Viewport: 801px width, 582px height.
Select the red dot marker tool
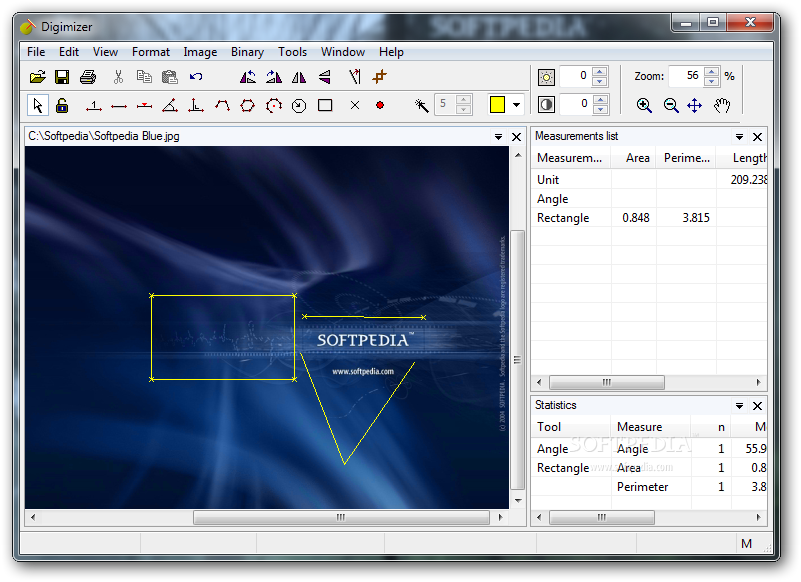[380, 105]
